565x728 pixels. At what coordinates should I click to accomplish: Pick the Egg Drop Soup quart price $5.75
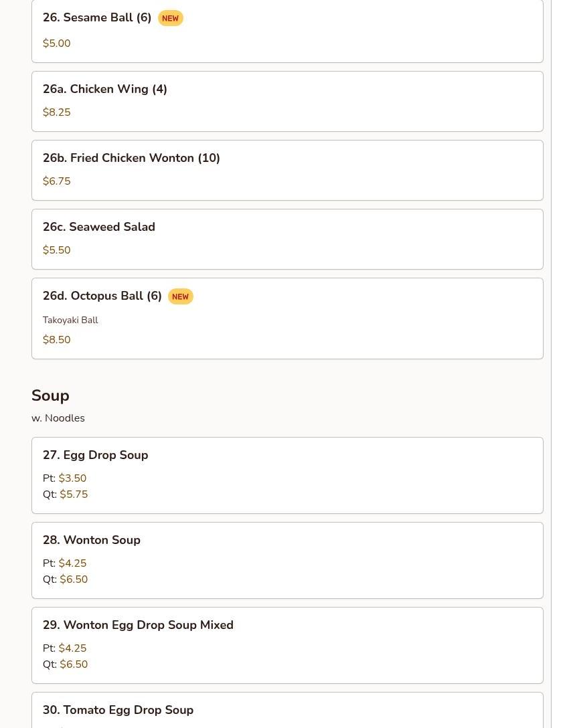tap(74, 494)
